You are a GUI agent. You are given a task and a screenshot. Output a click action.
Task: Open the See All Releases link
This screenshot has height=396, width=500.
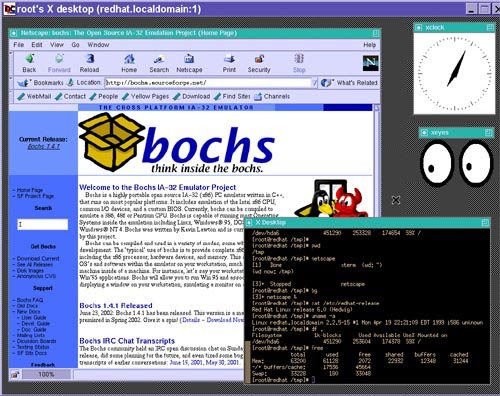coord(35,265)
